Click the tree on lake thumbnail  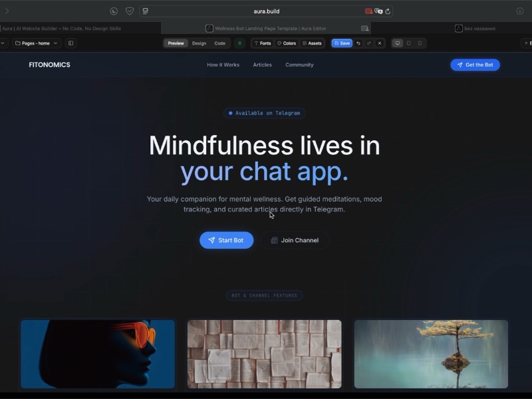click(431, 354)
